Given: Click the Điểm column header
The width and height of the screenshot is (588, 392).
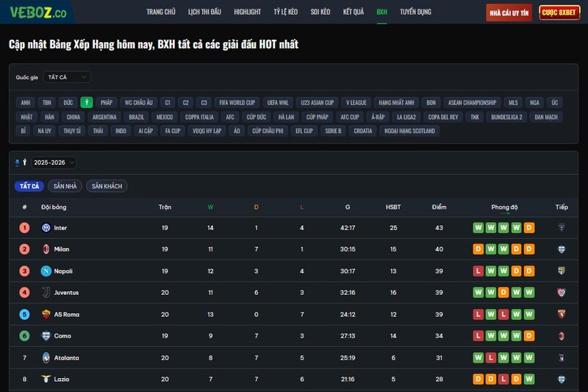Looking at the screenshot, I should (x=439, y=207).
